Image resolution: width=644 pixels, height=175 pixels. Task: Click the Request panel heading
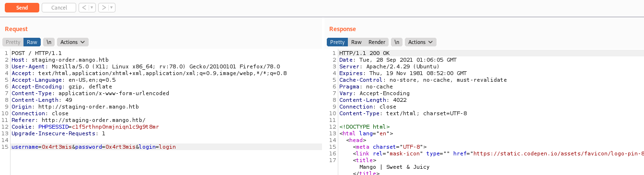point(16,29)
